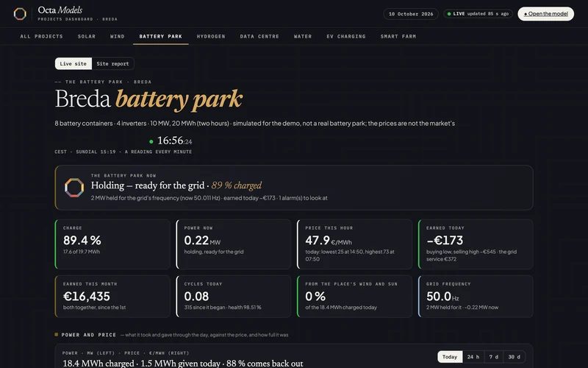Image resolution: width=588 pixels, height=368 pixels.
Task: Click the green live dot beside the clock
Action: click(x=151, y=141)
